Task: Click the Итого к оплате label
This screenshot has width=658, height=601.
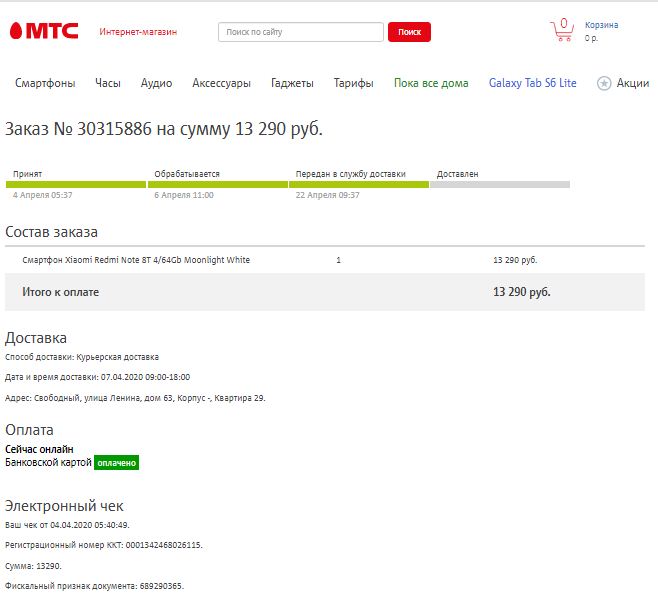Action: click(61, 292)
